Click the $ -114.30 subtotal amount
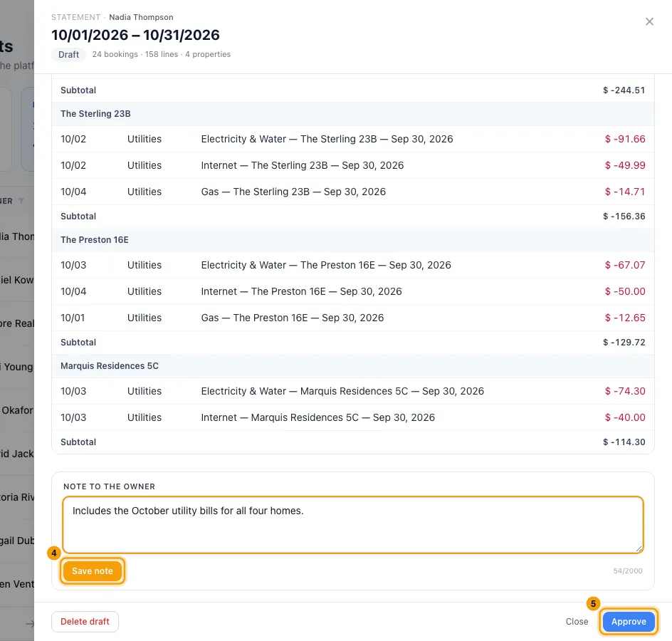672x641 pixels. (x=624, y=442)
